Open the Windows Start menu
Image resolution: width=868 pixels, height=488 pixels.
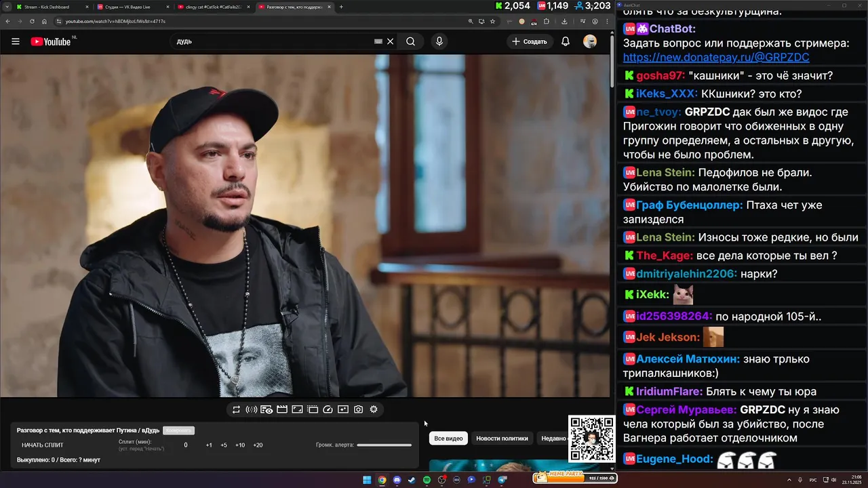367,480
